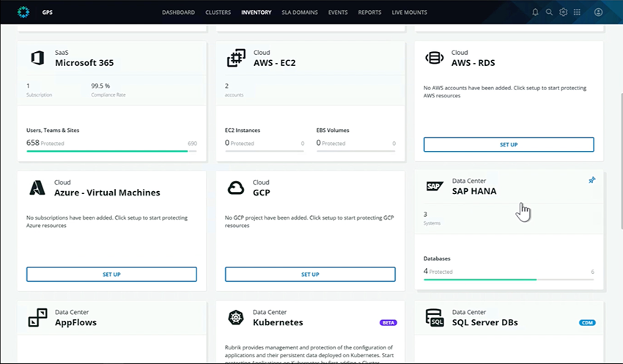
Task: Click the Kubernetes BETA badge
Action: coord(388,323)
